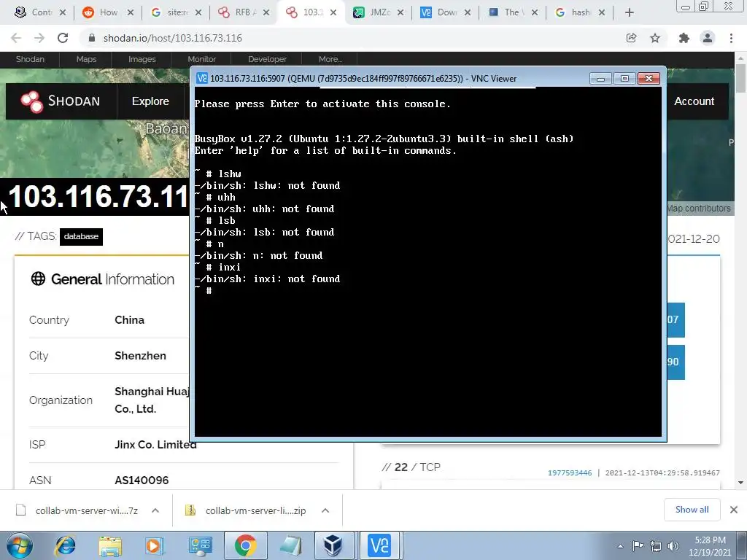
Task: Click the VNC Viewer taskbar icon
Action: [x=379, y=545]
